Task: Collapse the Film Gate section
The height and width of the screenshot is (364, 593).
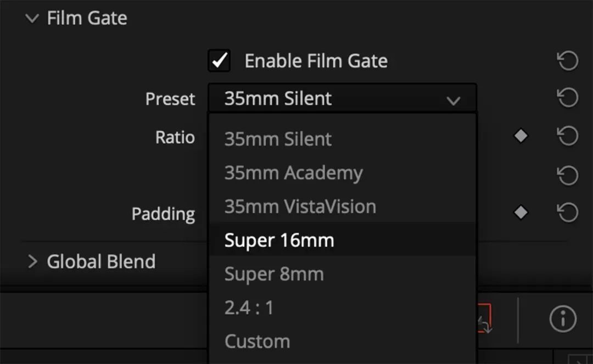Action: 33,18
